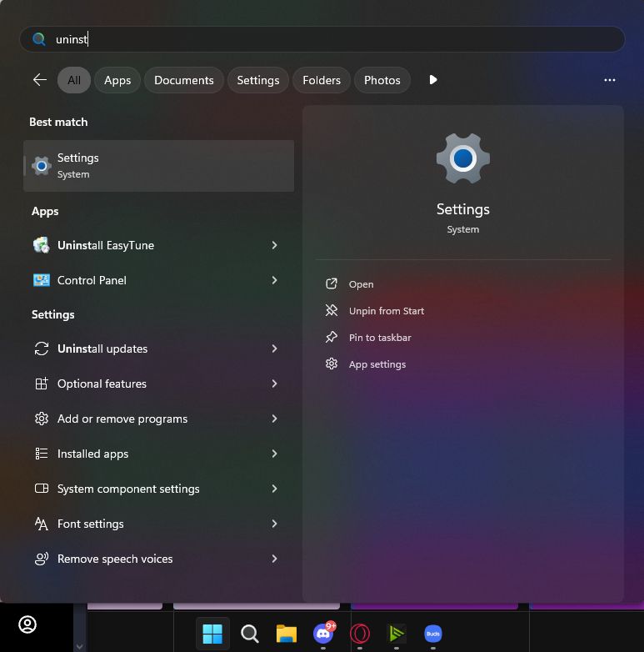Screen dimensions: 644x652
Task: Click the Add or remove programs gear icon
Action: click(x=41, y=419)
